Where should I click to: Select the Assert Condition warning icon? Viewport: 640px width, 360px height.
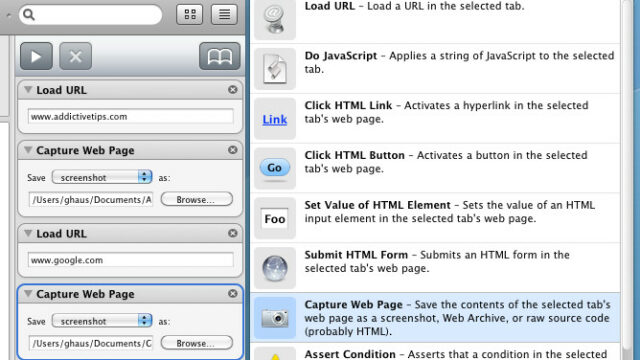(275, 354)
